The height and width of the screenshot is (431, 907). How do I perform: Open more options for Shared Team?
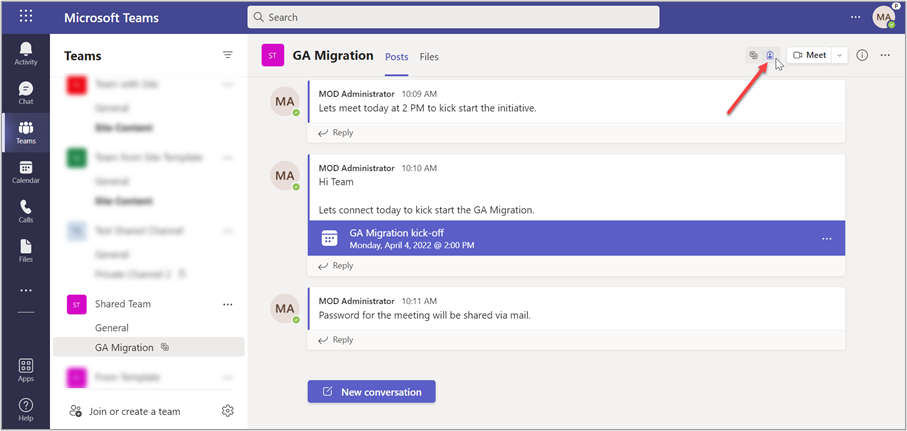228,304
